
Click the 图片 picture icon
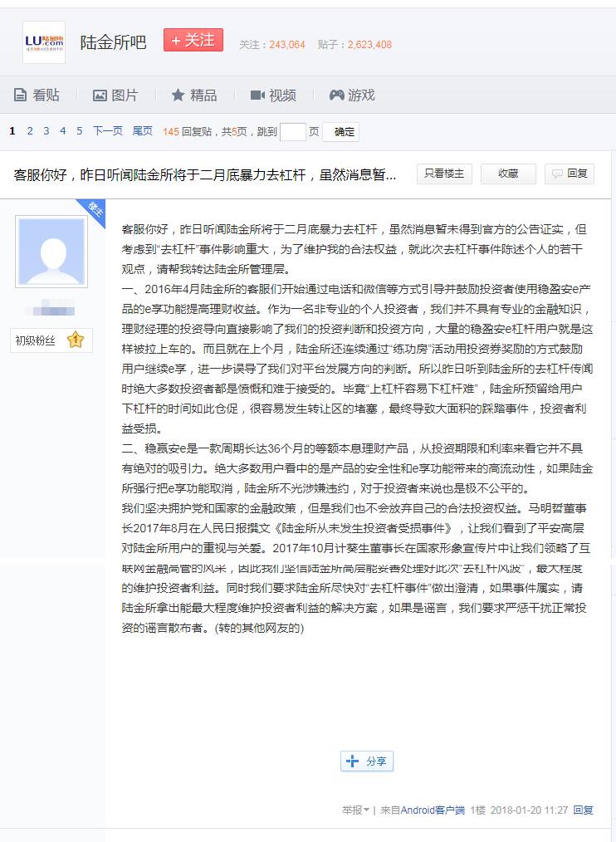(x=100, y=95)
